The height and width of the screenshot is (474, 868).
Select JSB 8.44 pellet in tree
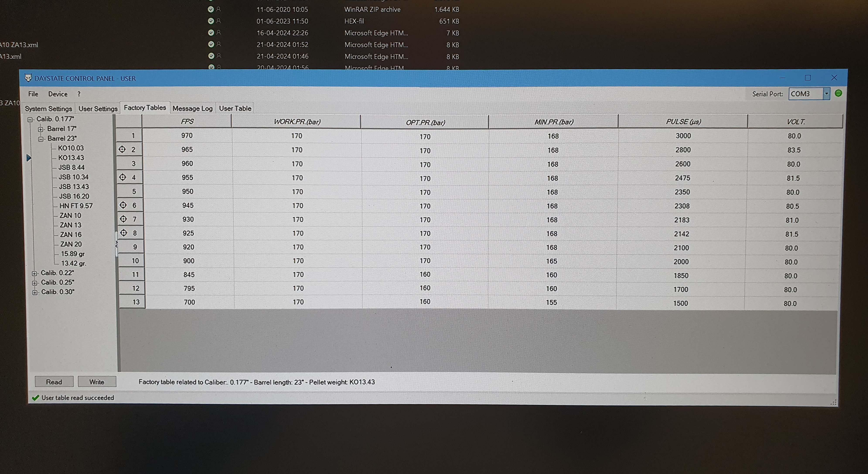pyautogui.click(x=72, y=167)
